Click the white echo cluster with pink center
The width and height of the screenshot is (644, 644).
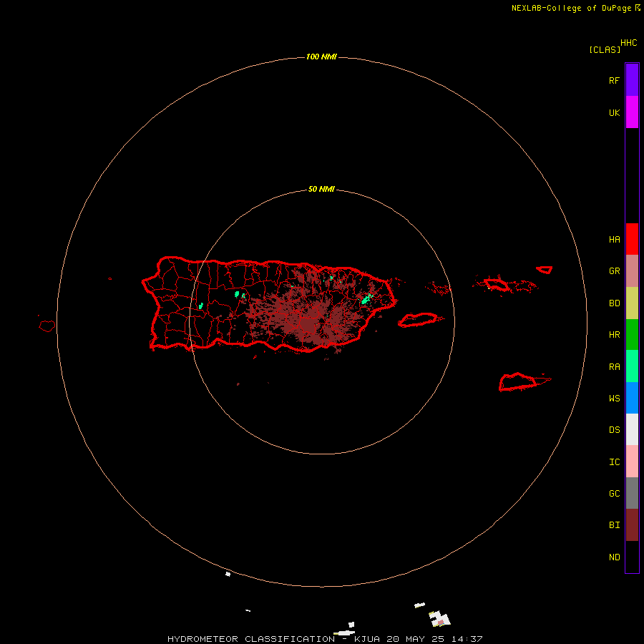point(440,620)
